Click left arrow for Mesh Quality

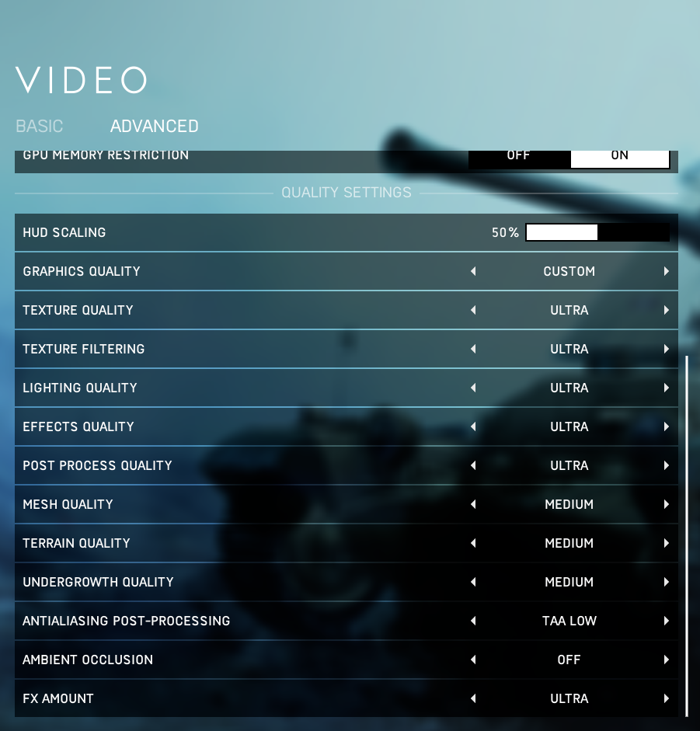click(x=473, y=504)
